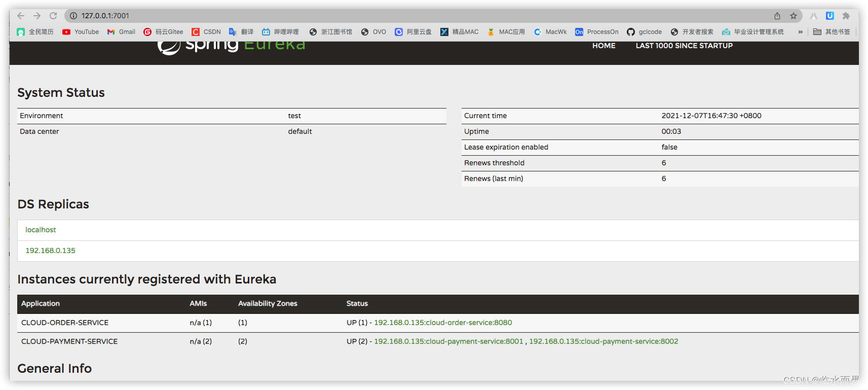Click the Current time value 2021-12-07T16:47:30
The width and height of the screenshot is (868, 390).
pos(711,116)
